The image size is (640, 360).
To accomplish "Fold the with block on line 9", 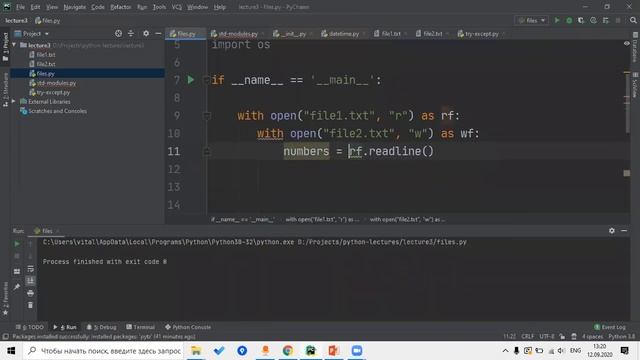I will [207, 116].
